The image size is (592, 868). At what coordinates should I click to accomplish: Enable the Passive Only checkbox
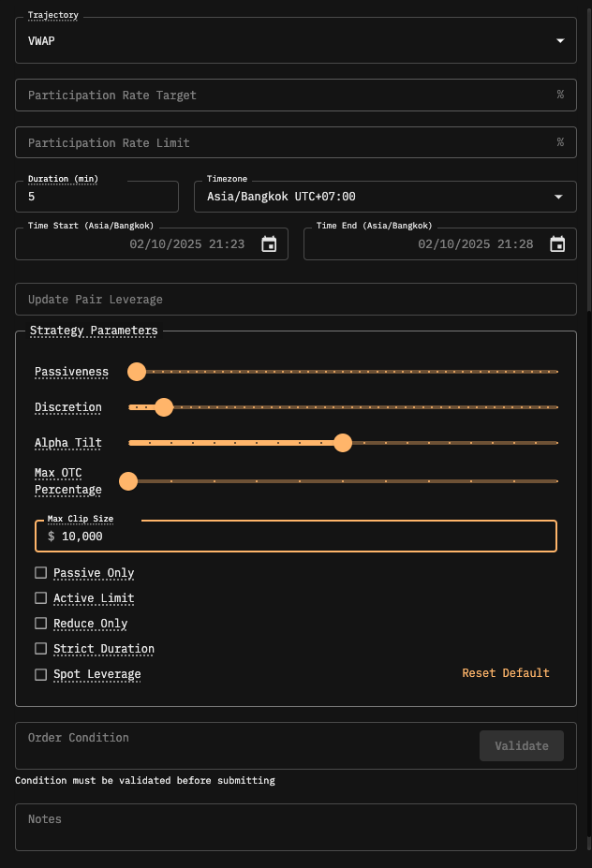coord(40,573)
